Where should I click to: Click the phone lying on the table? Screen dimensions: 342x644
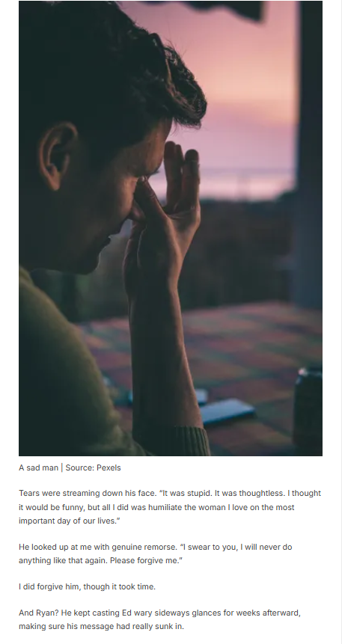pyautogui.click(x=228, y=411)
